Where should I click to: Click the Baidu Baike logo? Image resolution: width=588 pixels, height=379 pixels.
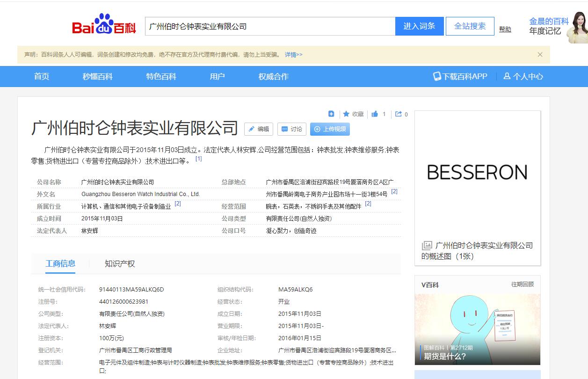[104, 24]
